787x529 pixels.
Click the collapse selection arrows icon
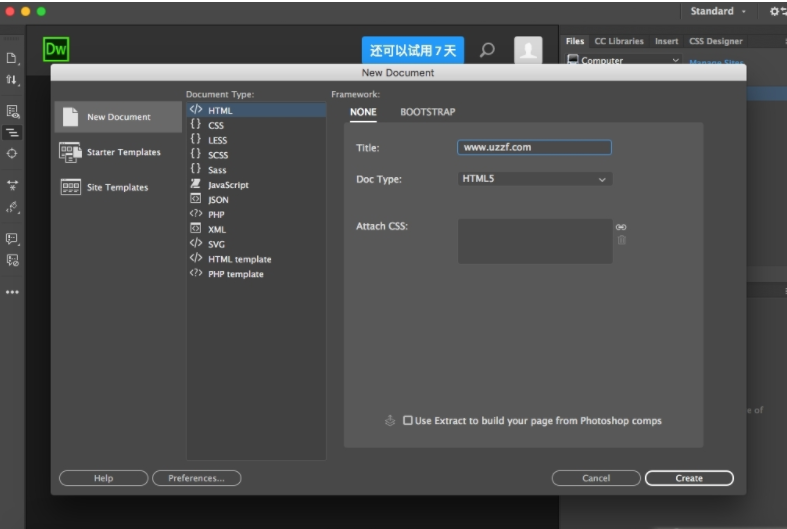point(12,185)
